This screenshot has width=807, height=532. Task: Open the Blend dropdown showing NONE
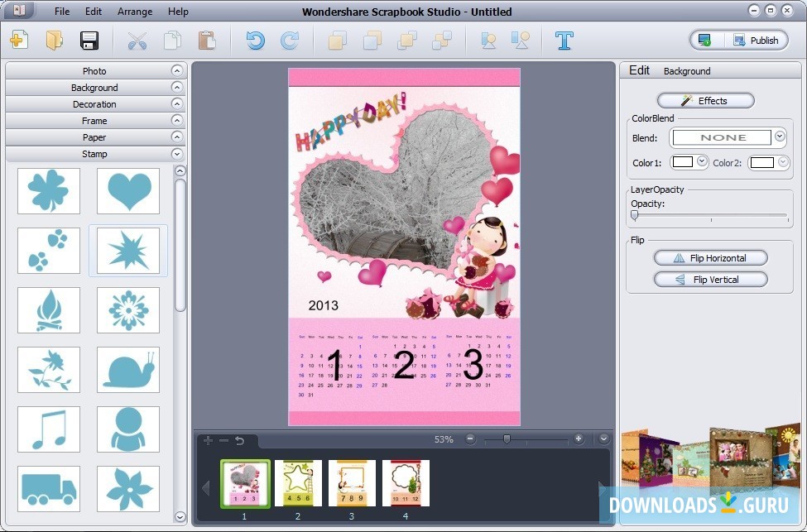click(x=778, y=137)
